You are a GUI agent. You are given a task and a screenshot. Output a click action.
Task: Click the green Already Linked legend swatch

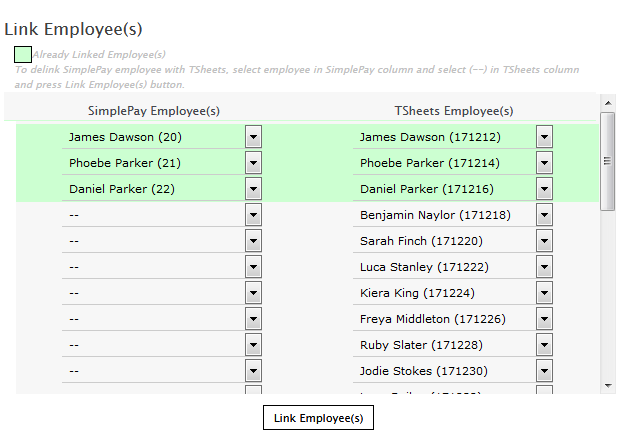tap(22, 55)
